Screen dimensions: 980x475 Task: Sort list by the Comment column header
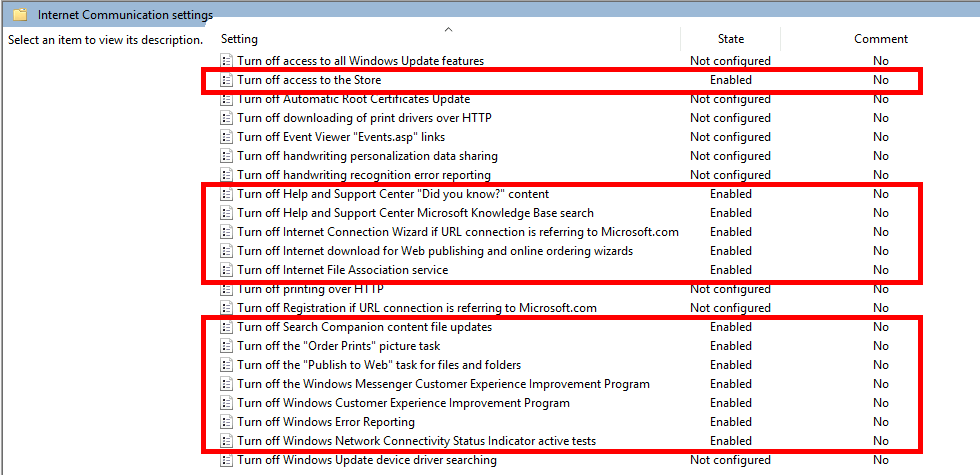881,39
